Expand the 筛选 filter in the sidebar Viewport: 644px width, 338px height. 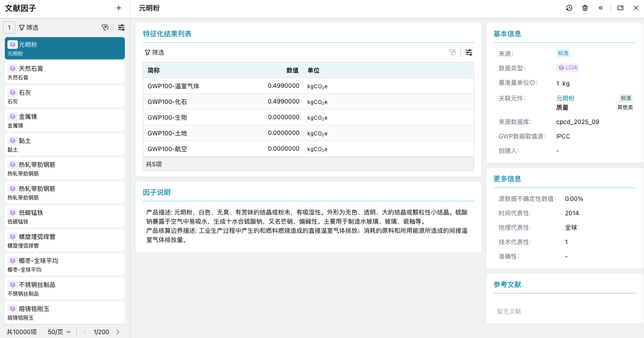pos(29,27)
